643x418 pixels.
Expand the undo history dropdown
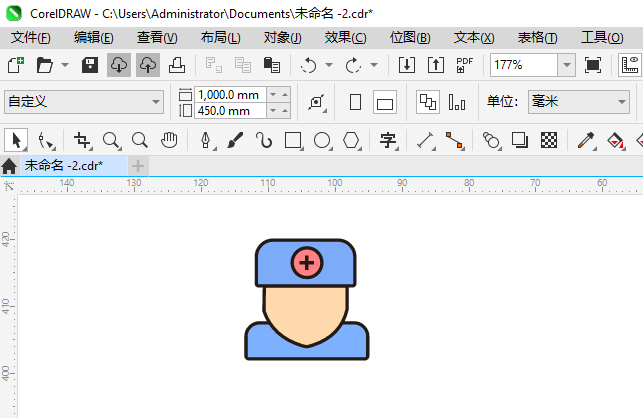[329, 65]
